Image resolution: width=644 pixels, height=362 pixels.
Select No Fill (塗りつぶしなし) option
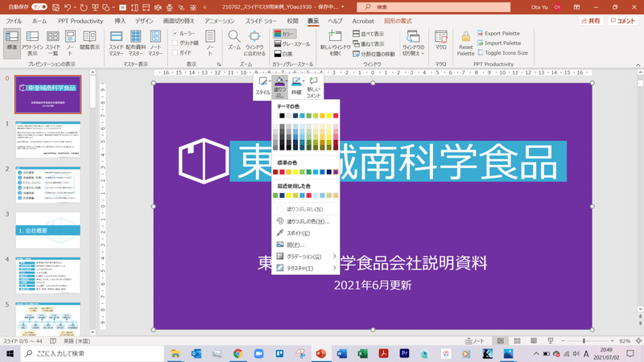pyautogui.click(x=305, y=209)
